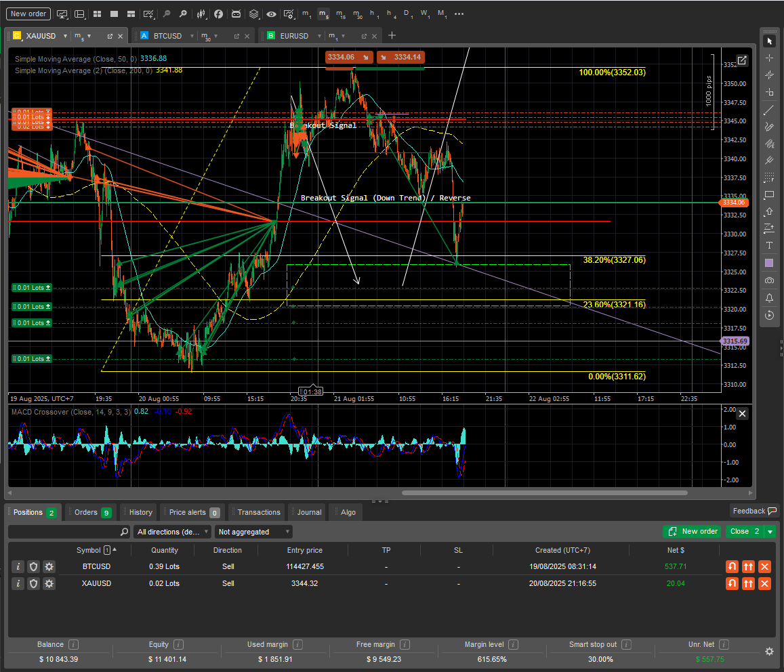Choose the trend line drawing tool
Screen dimensions: 784x672
[x=770, y=110]
